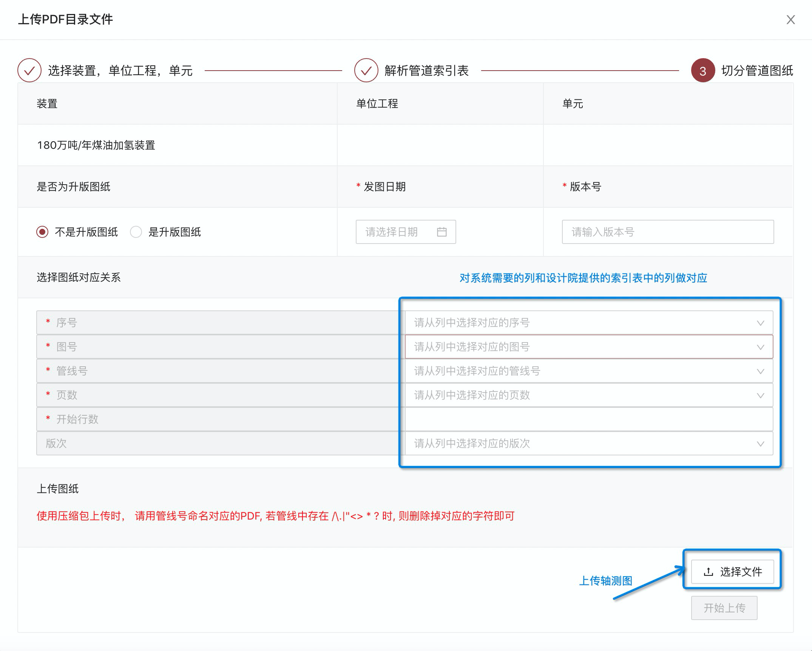Select 不是升版图纸 radio option

42,232
